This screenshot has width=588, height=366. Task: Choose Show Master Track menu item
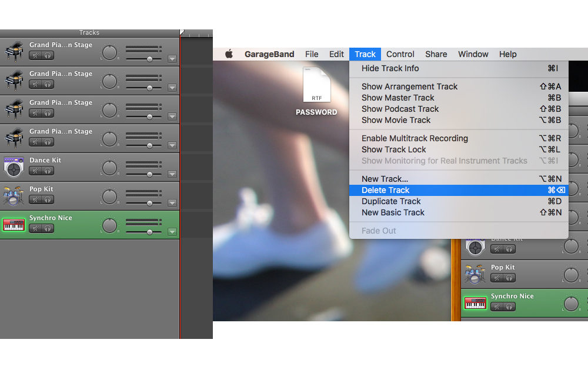[x=459, y=98]
